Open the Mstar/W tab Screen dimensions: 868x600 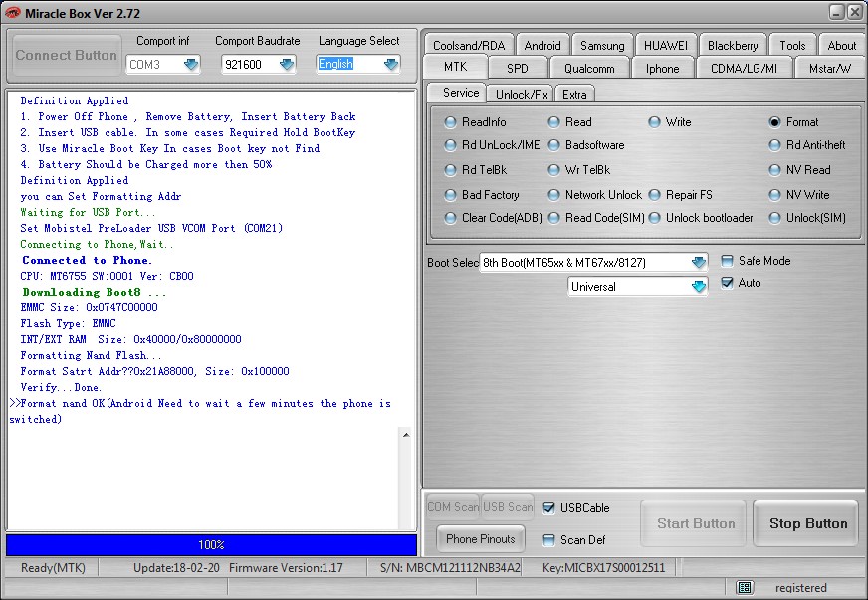[x=830, y=68]
